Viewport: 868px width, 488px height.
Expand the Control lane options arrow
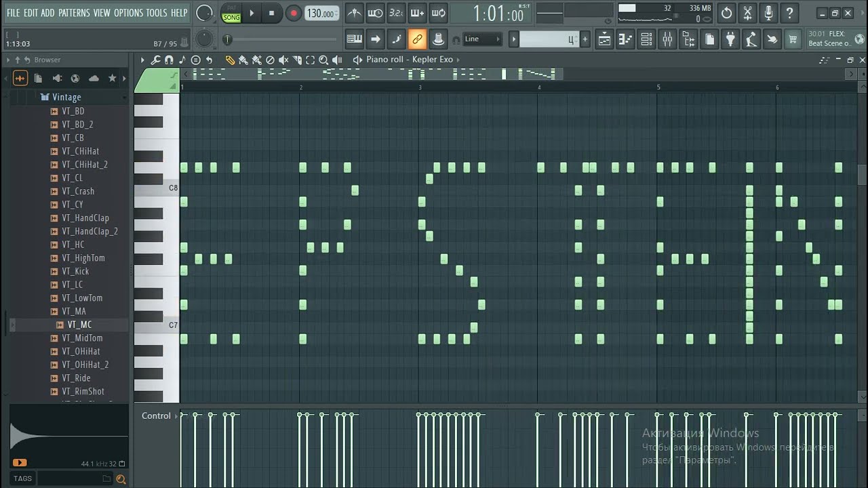click(x=176, y=416)
